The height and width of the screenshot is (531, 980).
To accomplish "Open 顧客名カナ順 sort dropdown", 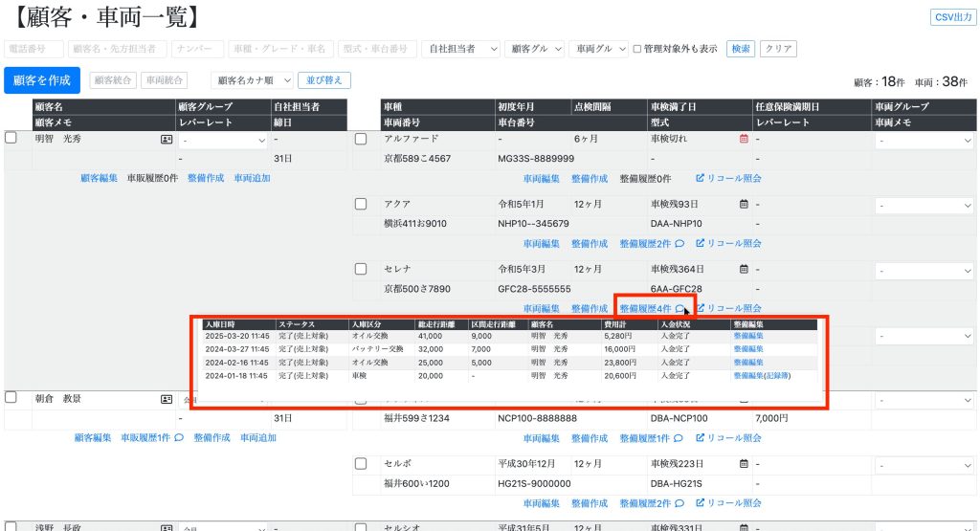I will (252, 80).
